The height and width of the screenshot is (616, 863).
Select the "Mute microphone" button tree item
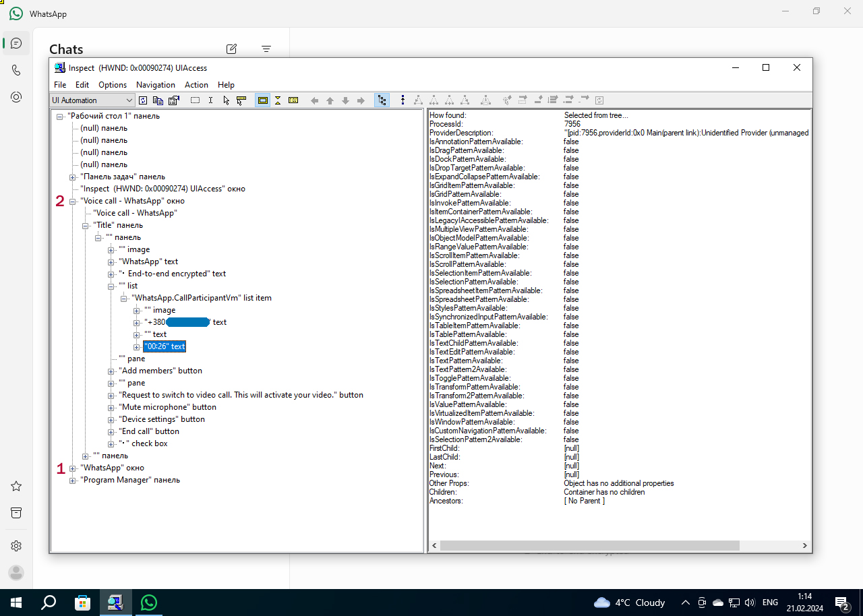point(168,407)
